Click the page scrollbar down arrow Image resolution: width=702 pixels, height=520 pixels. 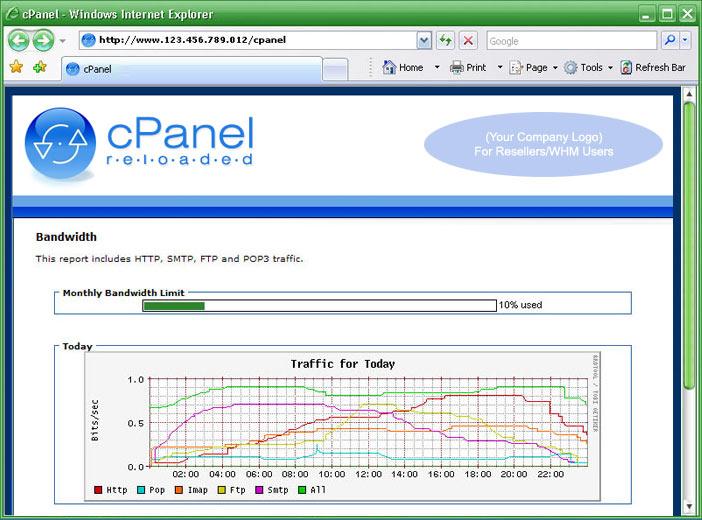689,507
